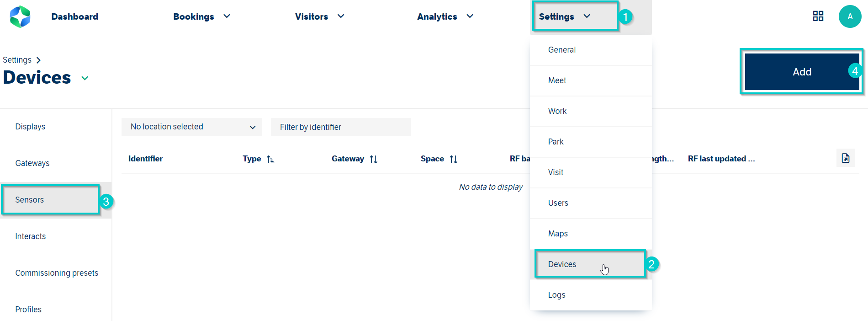
Task: Sort table by Gateway column arrows
Action: [x=373, y=159]
